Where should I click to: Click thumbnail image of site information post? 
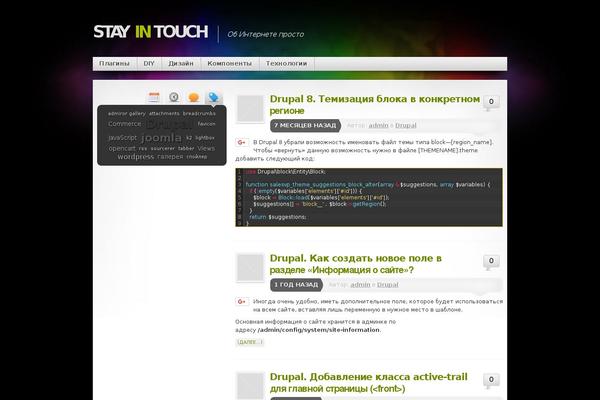click(x=250, y=268)
